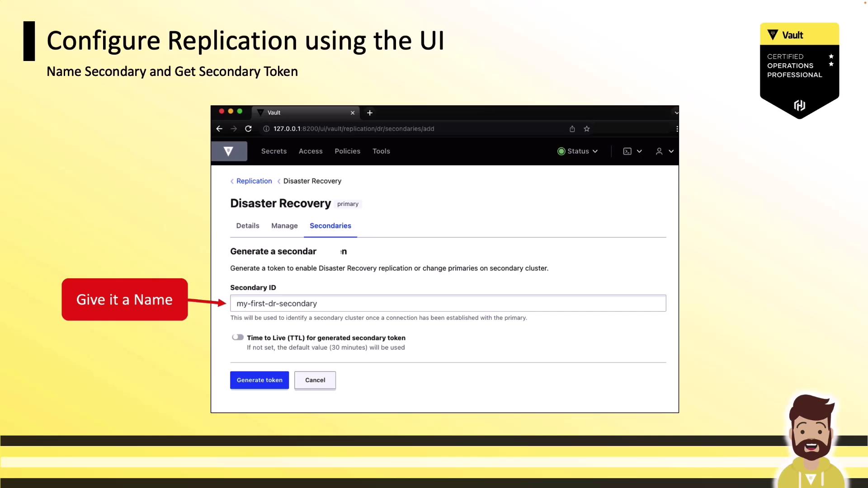Switch to the Manage tab
Screen dimensions: 868x488
[x=284, y=225]
